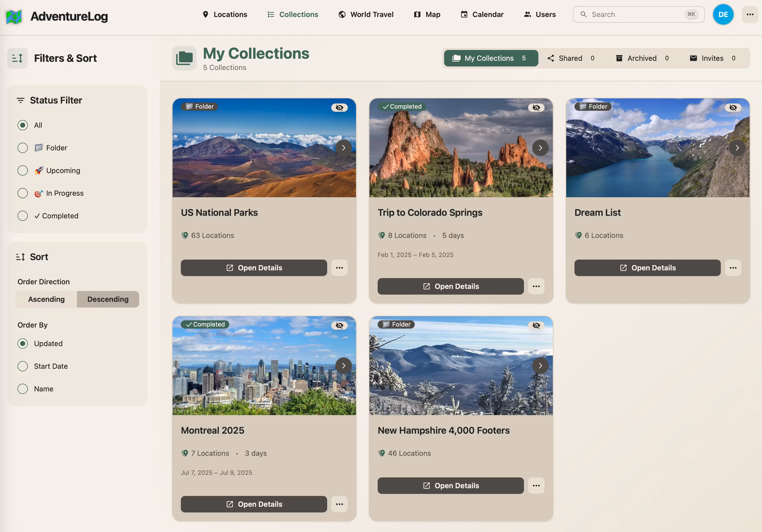Image resolution: width=762 pixels, height=532 pixels.
Task: Show next image on US National Parks card
Action: coord(343,148)
